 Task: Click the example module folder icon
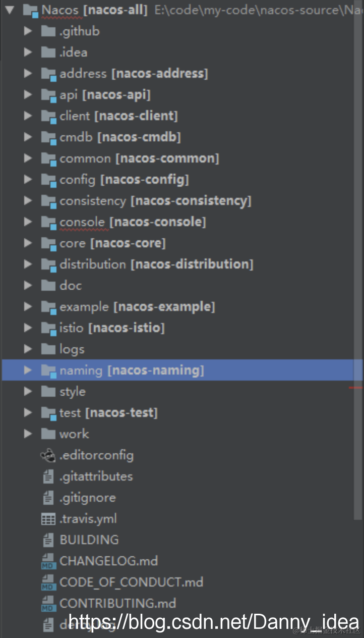click(48, 307)
